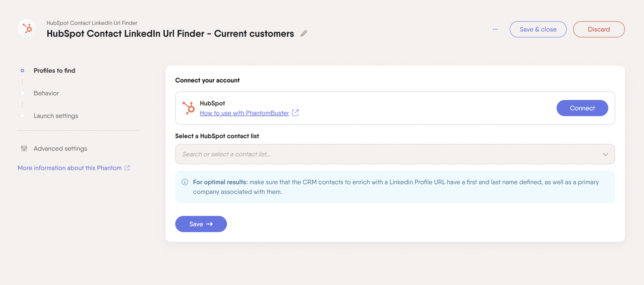Click the pencil icon to rename the Phantom
This screenshot has height=285, width=644.
coord(304,33)
